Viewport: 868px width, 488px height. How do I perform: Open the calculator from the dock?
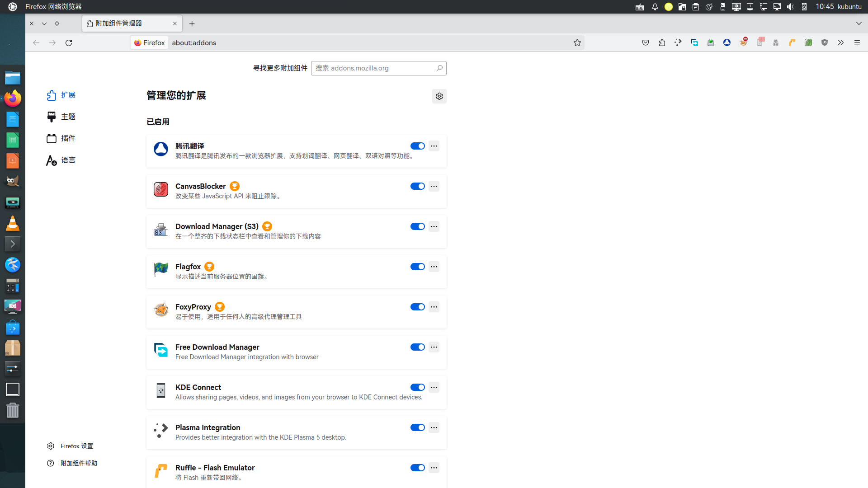[13, 286]
